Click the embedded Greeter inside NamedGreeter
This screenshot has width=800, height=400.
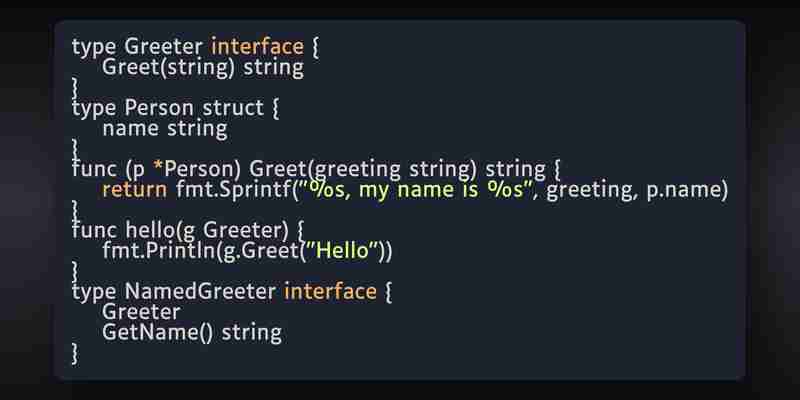coord(141,312)
